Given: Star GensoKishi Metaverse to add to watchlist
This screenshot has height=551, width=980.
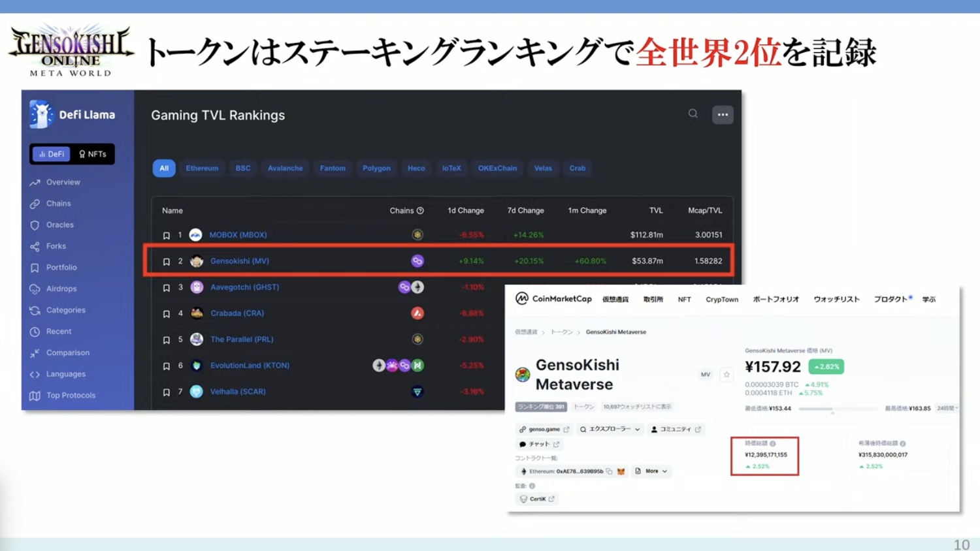Looking at the screenshot, I should pos(726,375).
